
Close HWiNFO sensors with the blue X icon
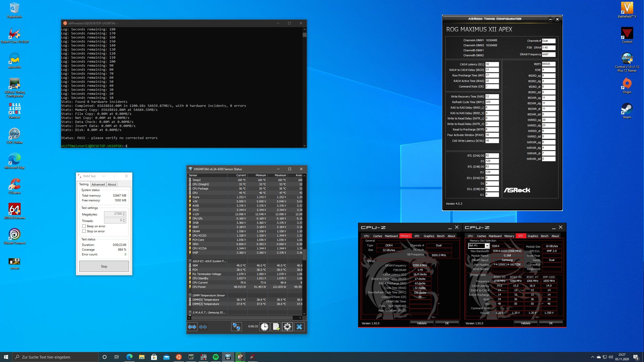click(299, 327)
